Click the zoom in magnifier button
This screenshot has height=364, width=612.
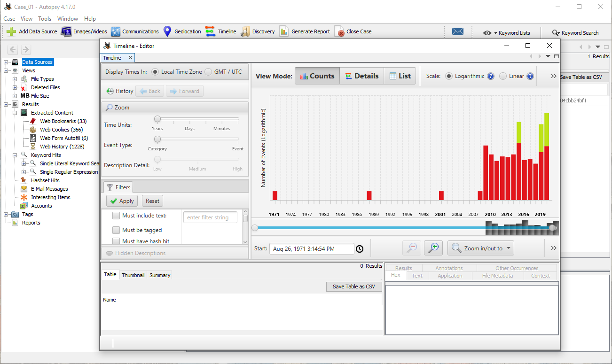pyautogui.click(x=433, y=248)
